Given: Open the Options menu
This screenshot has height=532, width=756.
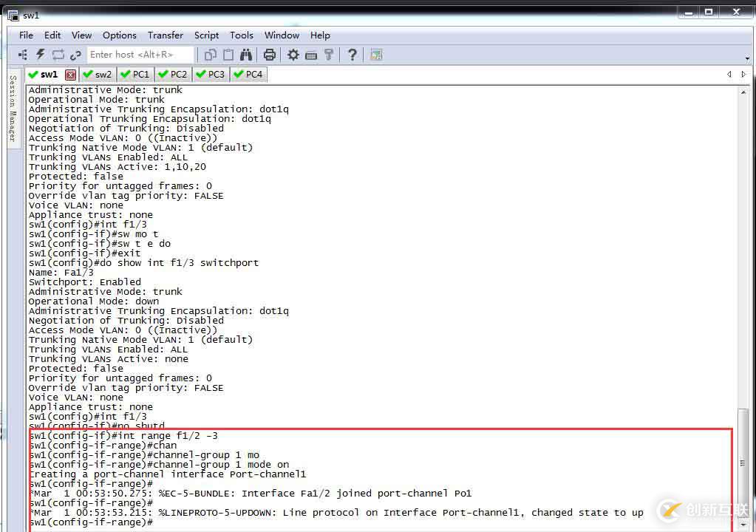Looking at the screenshot, I should (120, 35).
